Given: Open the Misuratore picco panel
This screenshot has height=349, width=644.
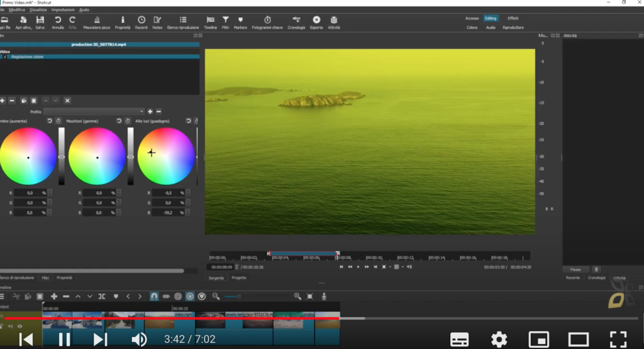Looking at the screenshot, I should (96, 23).
